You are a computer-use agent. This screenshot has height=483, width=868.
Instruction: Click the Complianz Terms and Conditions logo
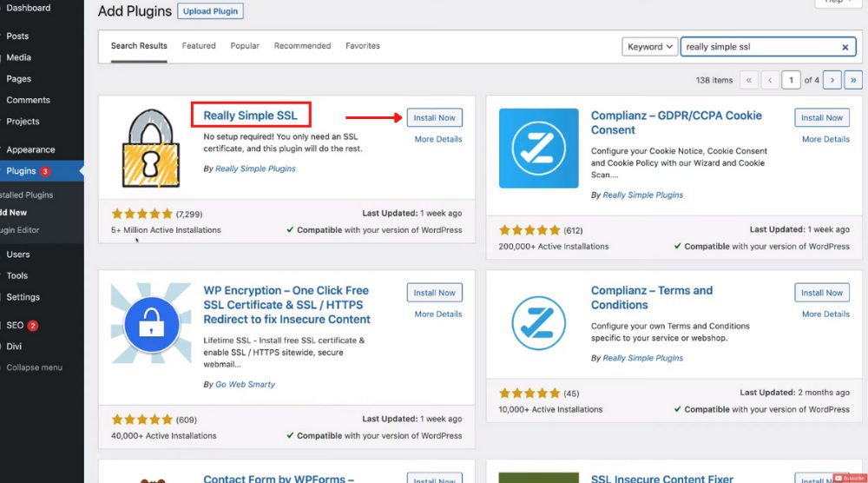coord(539,323)
